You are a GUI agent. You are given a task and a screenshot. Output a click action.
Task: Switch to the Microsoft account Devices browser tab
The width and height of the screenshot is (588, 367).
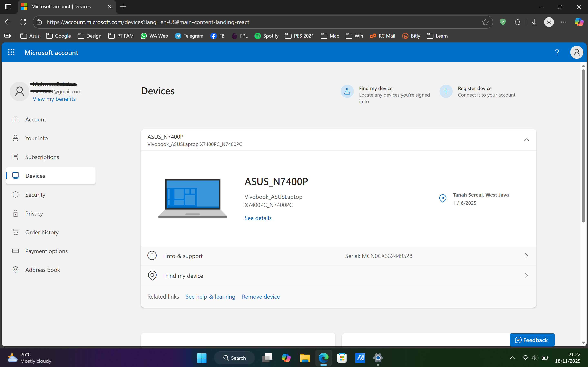61,7
